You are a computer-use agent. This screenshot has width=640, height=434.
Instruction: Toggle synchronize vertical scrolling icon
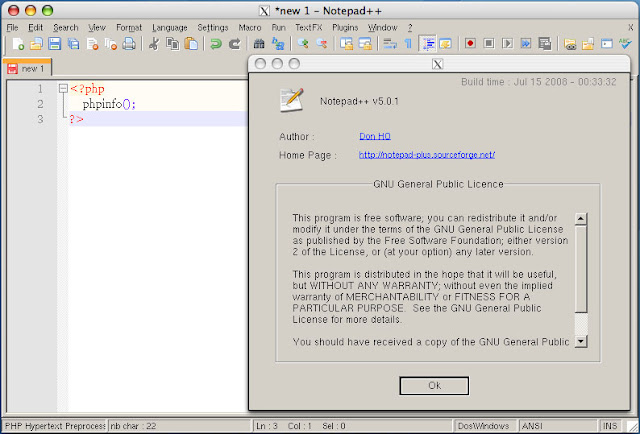tap(346, 44)
